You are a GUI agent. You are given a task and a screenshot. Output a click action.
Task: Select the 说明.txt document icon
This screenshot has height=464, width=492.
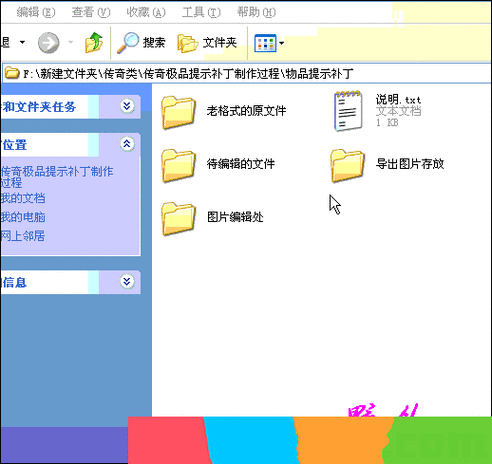(348, 111)
